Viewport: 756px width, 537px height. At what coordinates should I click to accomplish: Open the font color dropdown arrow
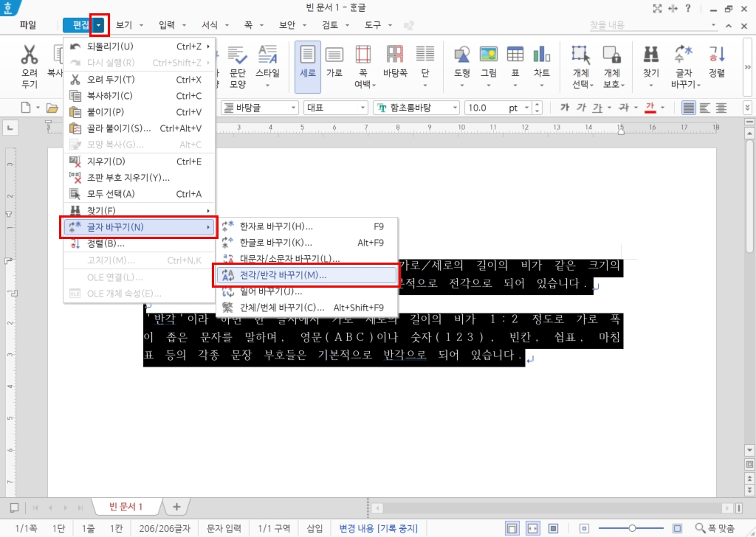click(x=662, y=108)
